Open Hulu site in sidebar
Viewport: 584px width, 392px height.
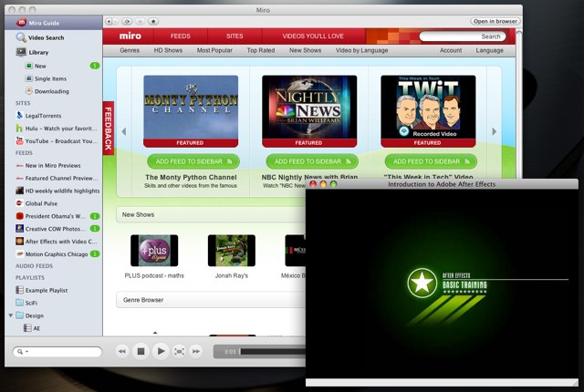[x=53, y=129]
